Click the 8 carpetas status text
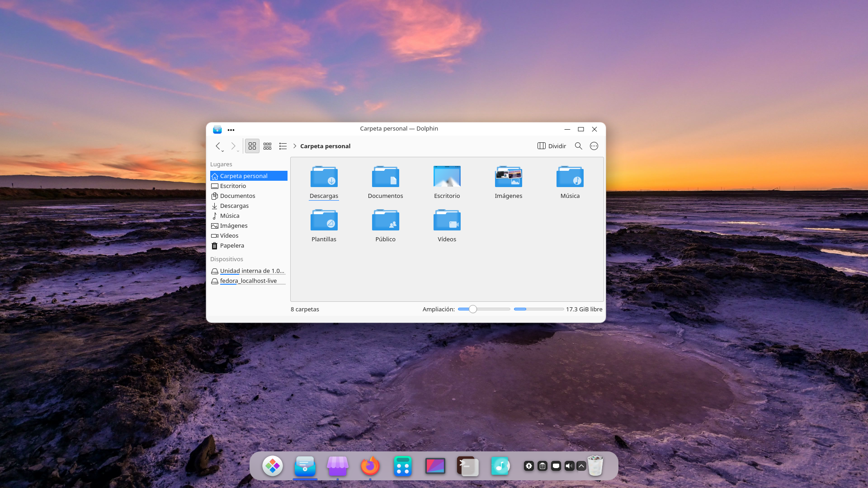Viewport: 868px width, 488px height. tap(305, 309)
